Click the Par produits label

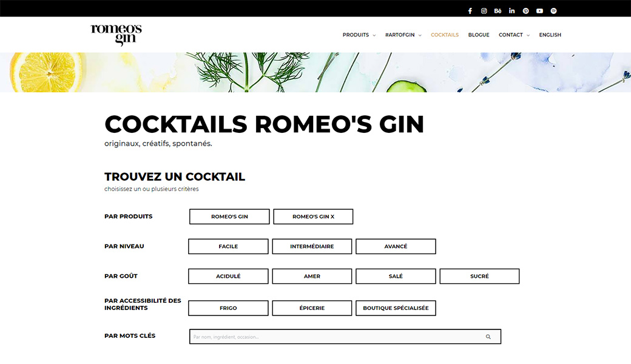(x=129, y=217)
